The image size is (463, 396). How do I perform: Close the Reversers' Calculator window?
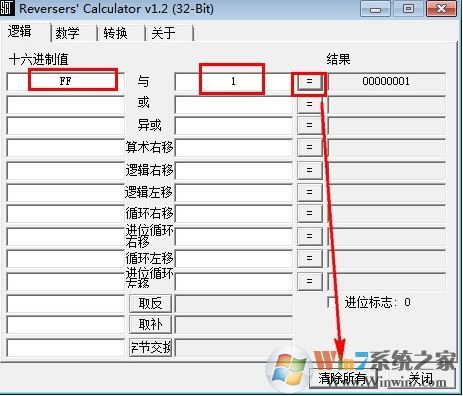click(x=441, y=9)
